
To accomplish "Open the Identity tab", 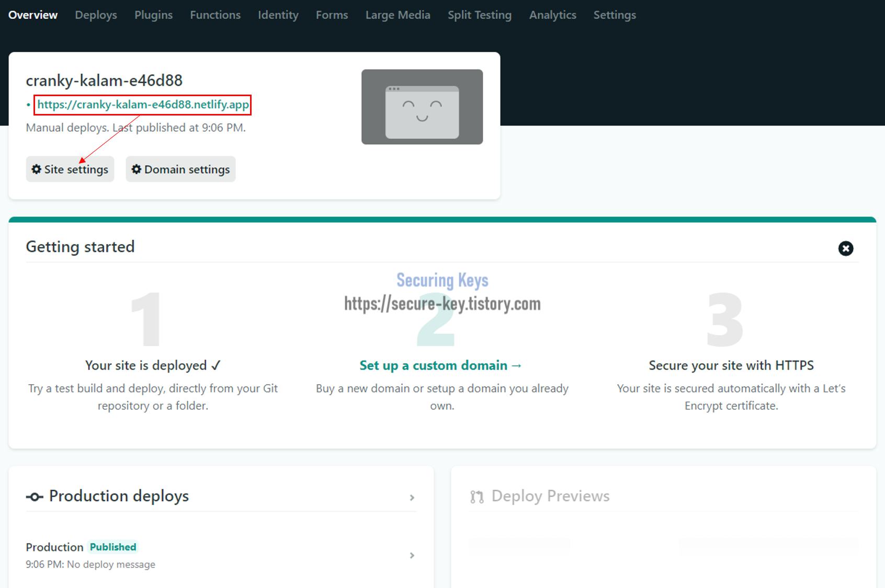I will (278, 15).
